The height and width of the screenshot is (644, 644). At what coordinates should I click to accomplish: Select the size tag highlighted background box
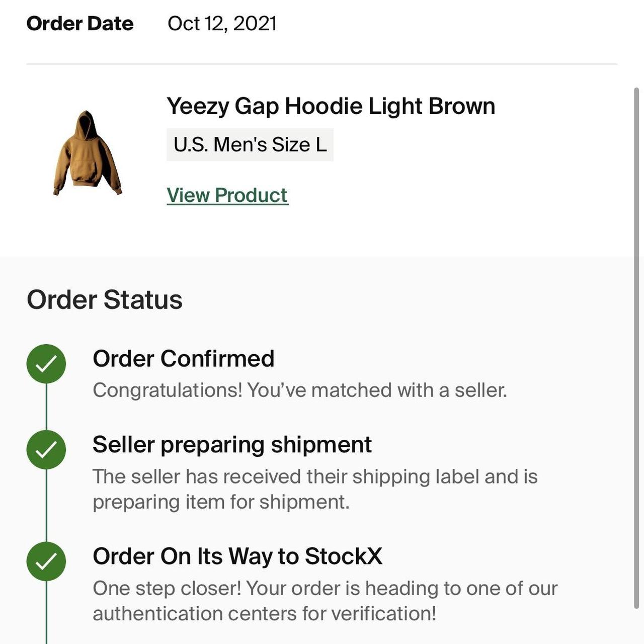tap(250, 144)
